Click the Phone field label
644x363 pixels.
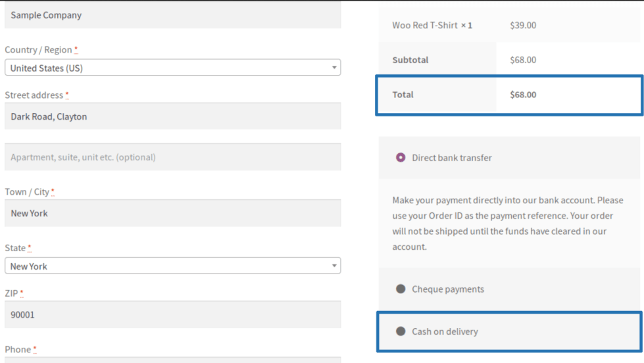coord(18,349)
